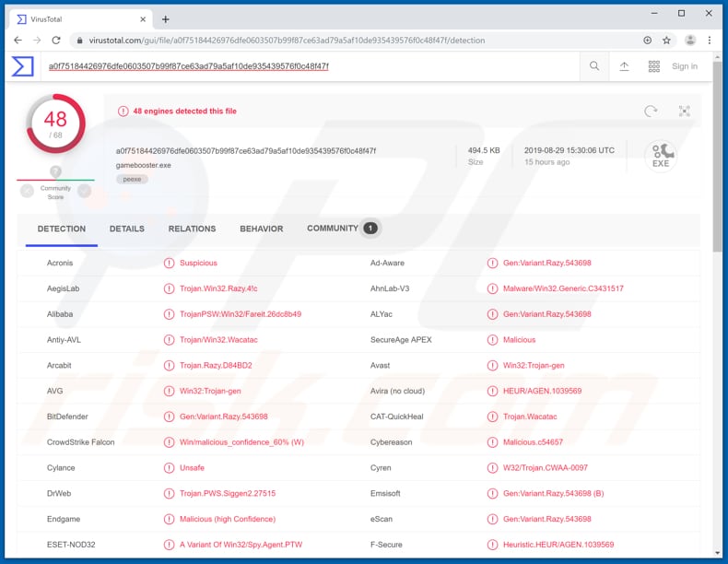Click the 48 detection score circle
This screenshot has height=564, width=728.
tap(55, 123)
